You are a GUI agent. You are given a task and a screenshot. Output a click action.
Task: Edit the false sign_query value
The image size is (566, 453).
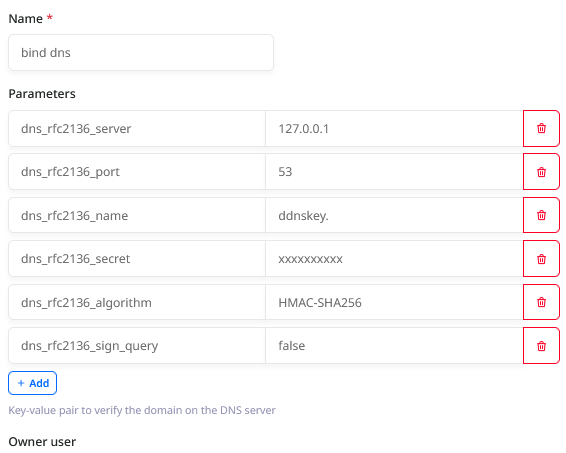click(394, 346)
